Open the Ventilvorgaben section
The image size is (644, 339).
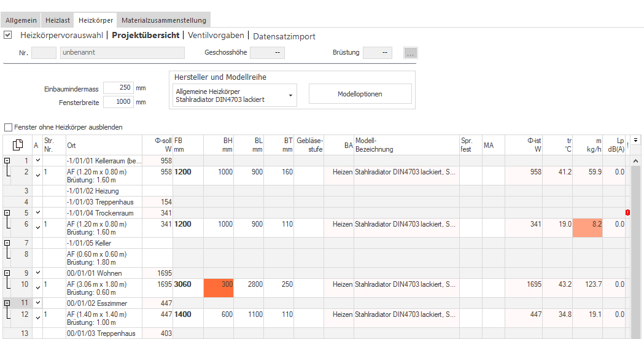(215, 36)
